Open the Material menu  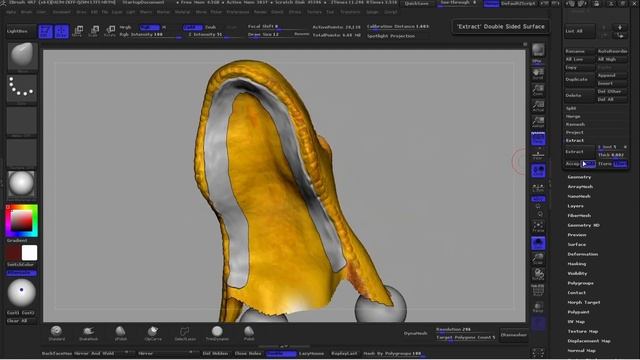tap(182, 12)
